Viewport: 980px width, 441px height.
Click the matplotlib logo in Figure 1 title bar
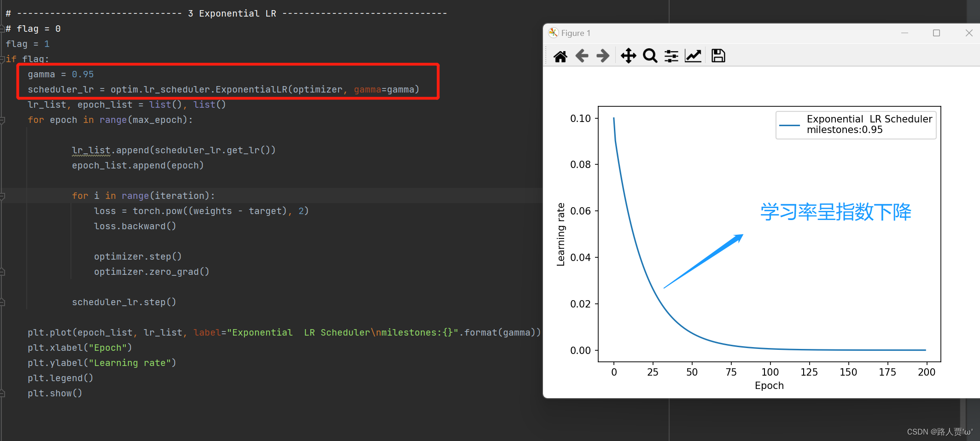[553, 33]
